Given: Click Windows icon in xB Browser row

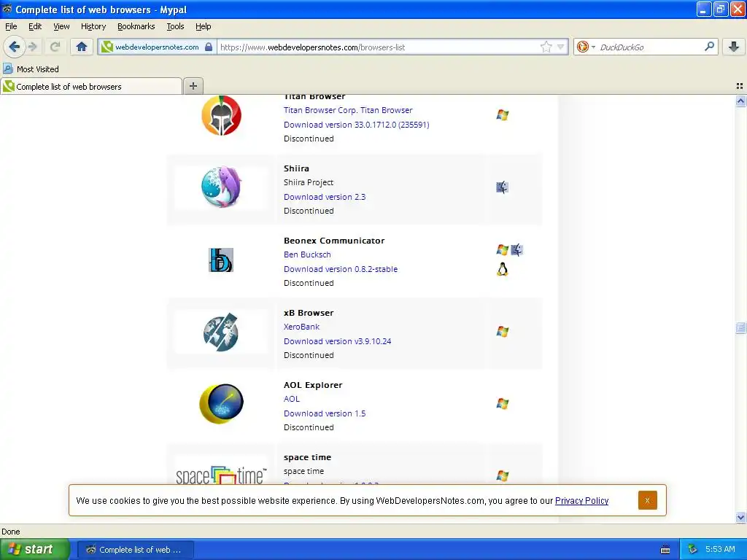Looking at the screenshot, I should click(502, 332).
